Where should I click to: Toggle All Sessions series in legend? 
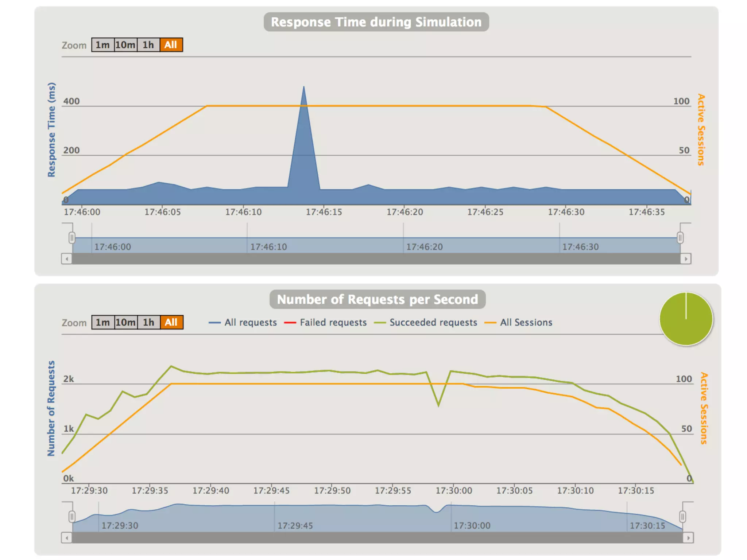(526, 323)
